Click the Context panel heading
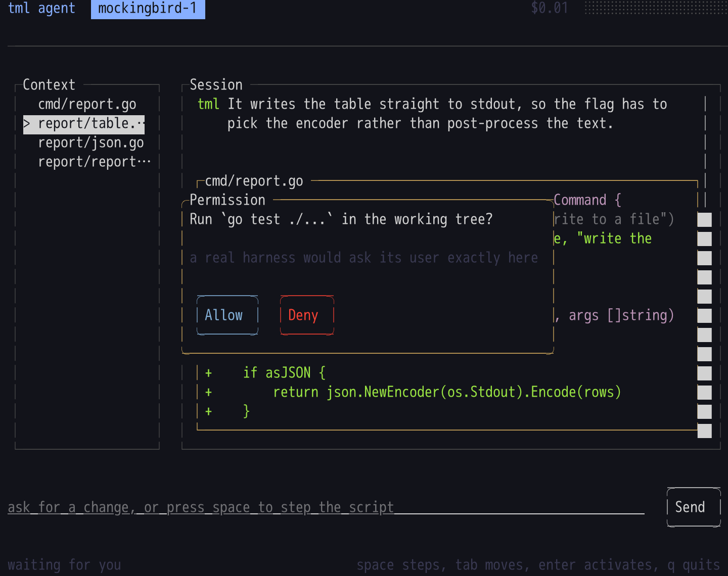This screenshot has width=728, height=576. [49, 85]
